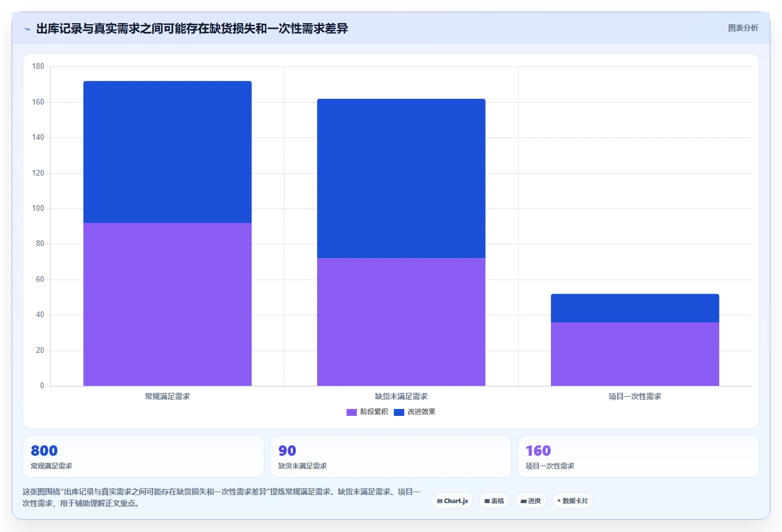Click the blue 改进效果 legend swatch
This screenshot has width=782, height=532.
(x=399, y=412)
